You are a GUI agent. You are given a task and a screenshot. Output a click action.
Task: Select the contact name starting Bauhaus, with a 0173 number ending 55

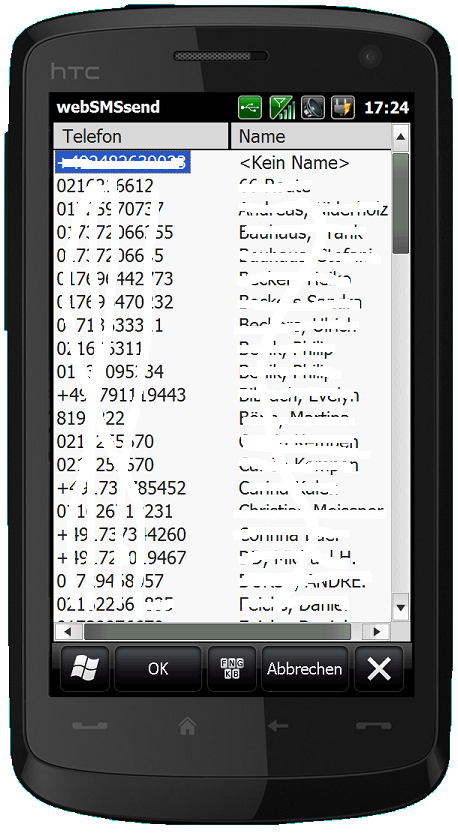point(301,233)
